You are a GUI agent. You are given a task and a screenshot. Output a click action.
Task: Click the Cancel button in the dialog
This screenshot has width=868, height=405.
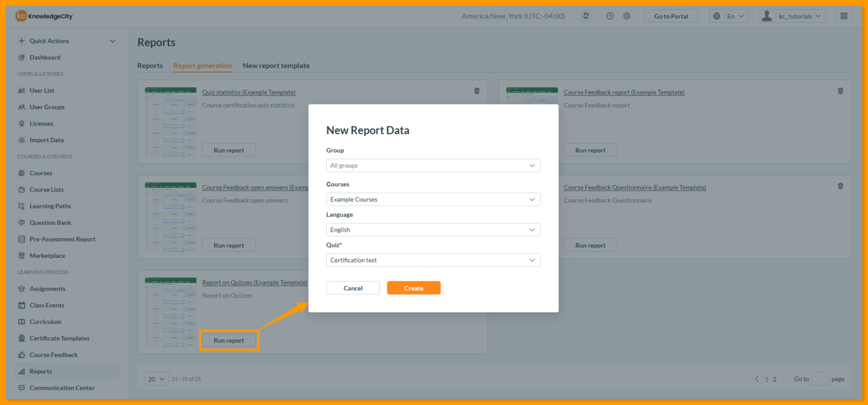point(353,288)
